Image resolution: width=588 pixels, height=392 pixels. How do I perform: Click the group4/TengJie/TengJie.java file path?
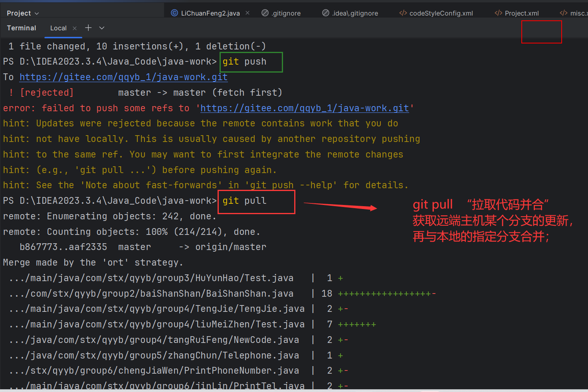tap(156, 309)
